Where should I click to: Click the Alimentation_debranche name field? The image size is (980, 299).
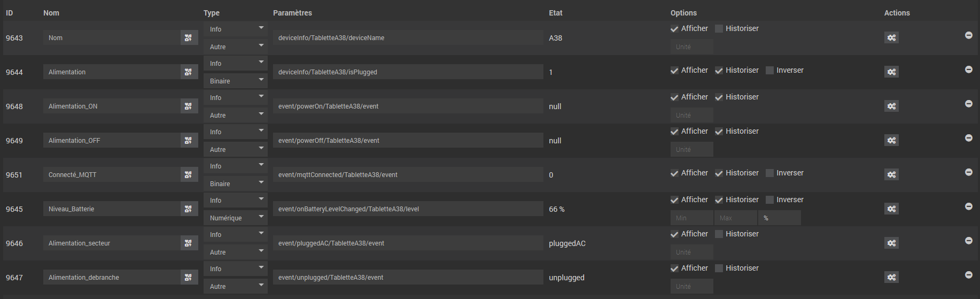[112, 278]
